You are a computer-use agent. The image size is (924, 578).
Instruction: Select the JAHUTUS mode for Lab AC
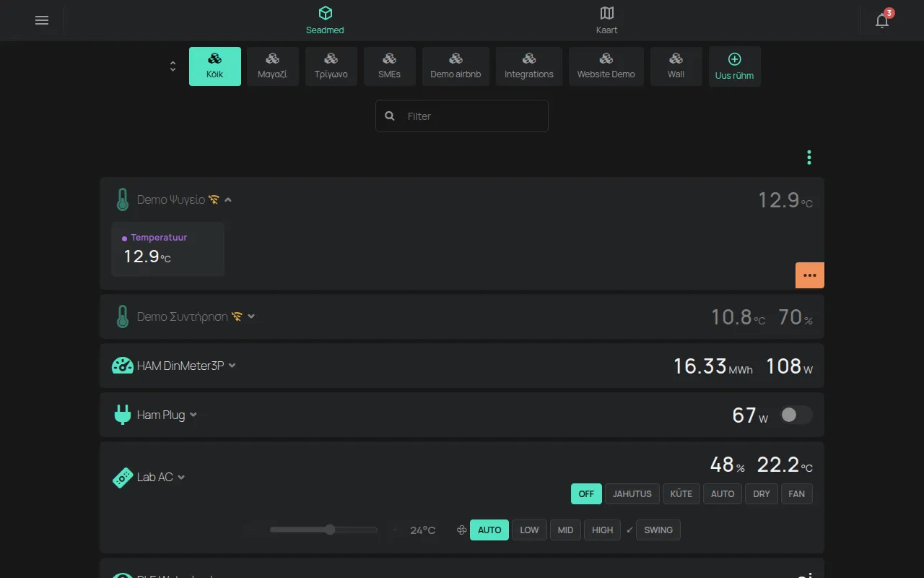click(x=632, y=494)
